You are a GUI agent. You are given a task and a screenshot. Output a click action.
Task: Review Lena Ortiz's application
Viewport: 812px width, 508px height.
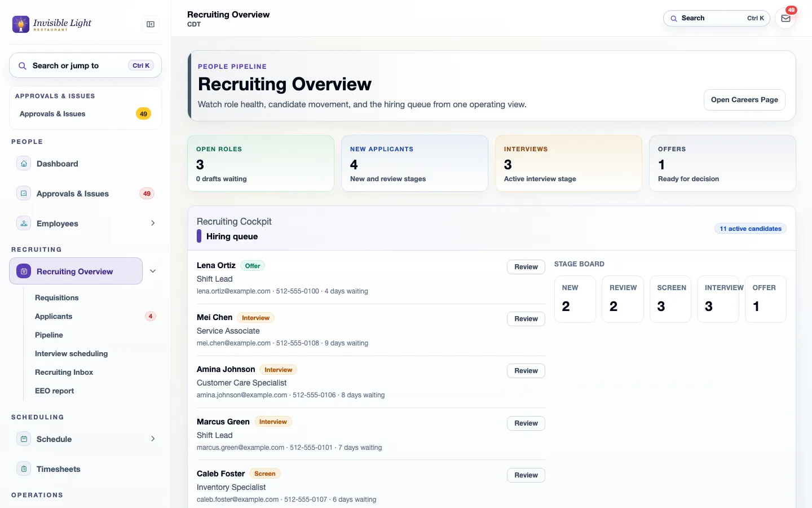pos(526,267)
